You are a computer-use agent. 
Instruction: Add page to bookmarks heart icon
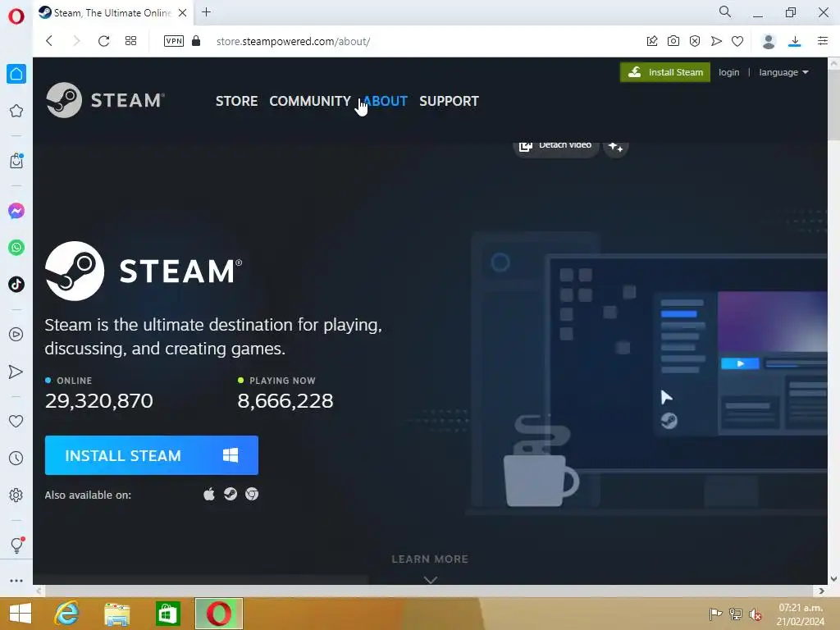(737, 41)
